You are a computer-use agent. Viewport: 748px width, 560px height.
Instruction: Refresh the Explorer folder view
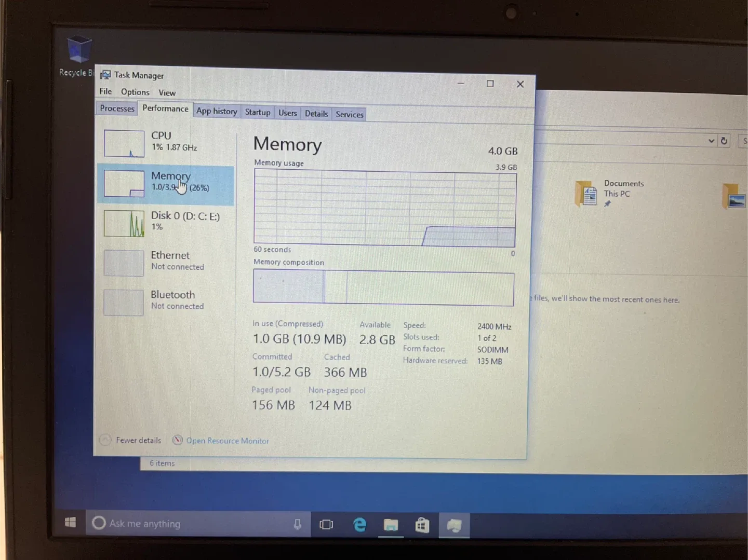[x=724, y=140]
